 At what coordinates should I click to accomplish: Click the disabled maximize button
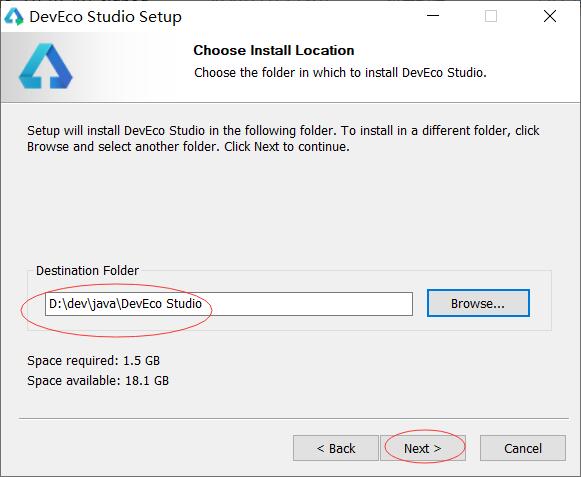coord(491,16)
